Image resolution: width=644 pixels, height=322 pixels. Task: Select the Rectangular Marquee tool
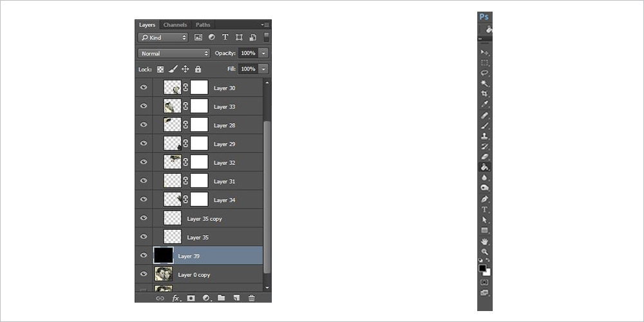click(485, 63)
